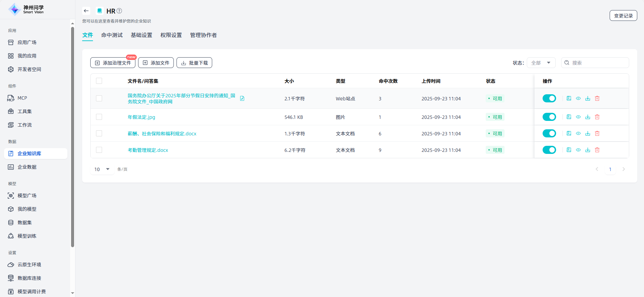Open the 状态 filter dropdown showing 全部
The height and width of the screenshot is (297, 644).
[x=541, y=63]
